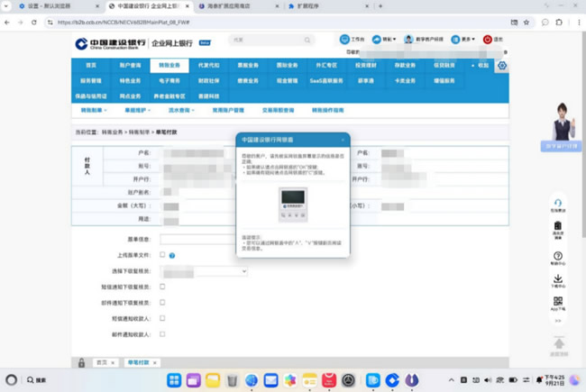Expand the 流水查询 submenu dropdown
586x392 pixels.
tap(181, 110)
